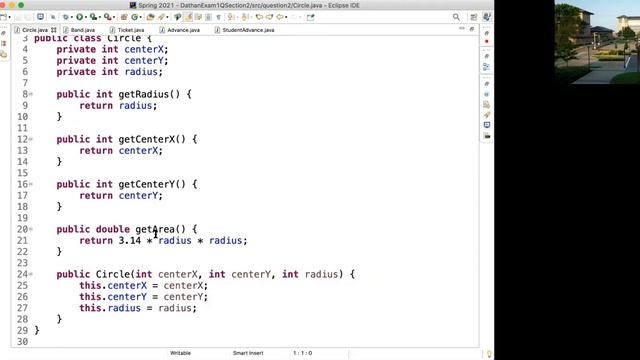The width and height of the screenshot is (640, 360).
Task: Click the Pin Editor toolbar icon
Action: (311, 17)
